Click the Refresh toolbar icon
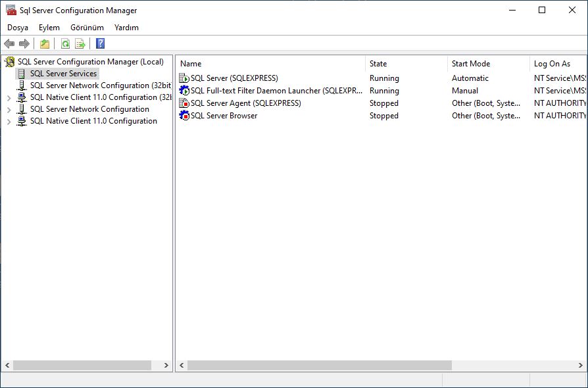 coord(65,44)
